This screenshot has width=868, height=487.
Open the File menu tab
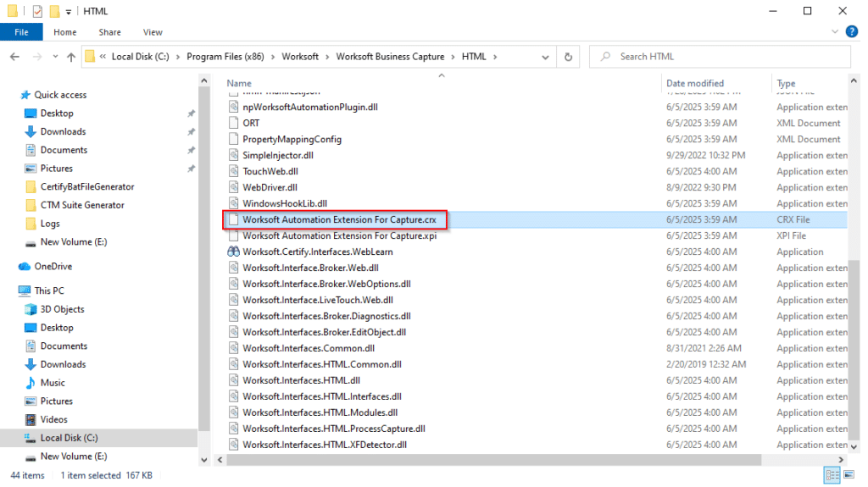[21, 32]
